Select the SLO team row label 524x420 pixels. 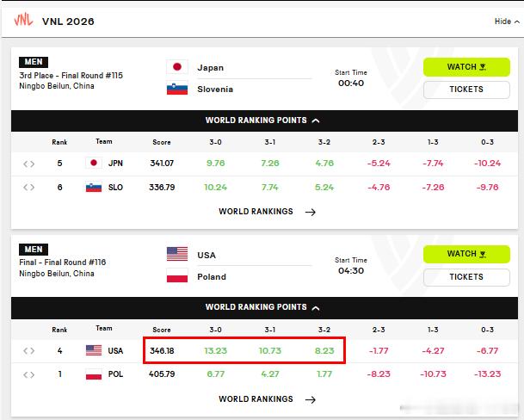(x=115, y=188)
